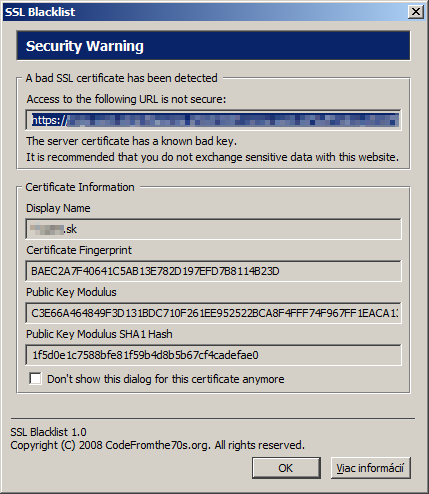Close the SSL Blacklist dialog window

pos(416,12)
